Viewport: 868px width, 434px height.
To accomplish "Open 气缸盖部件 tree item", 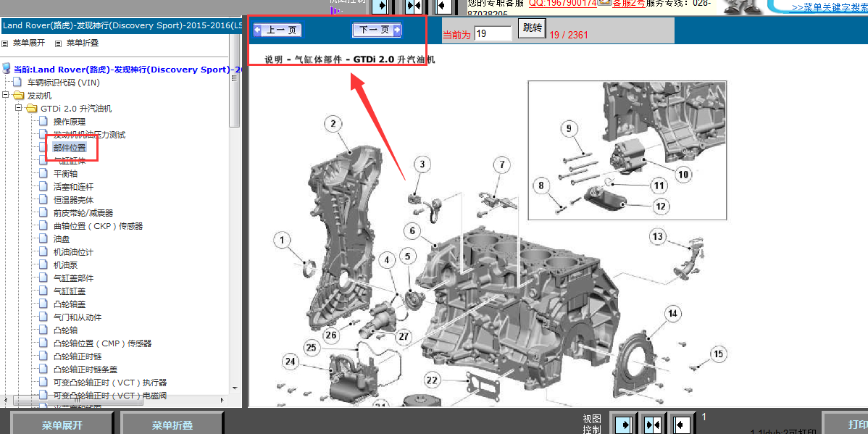I will tap(74, 278).
